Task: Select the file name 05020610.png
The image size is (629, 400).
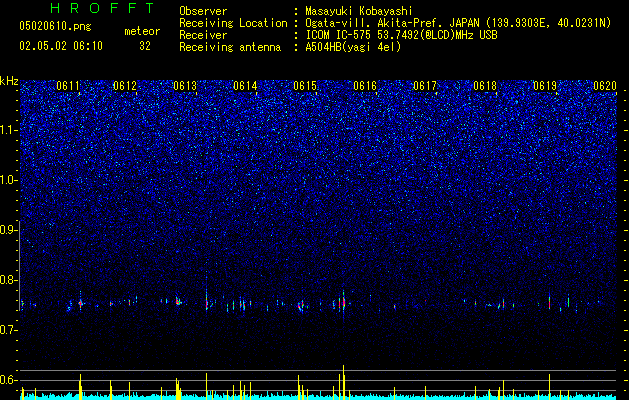Action: tap(55, 26)
